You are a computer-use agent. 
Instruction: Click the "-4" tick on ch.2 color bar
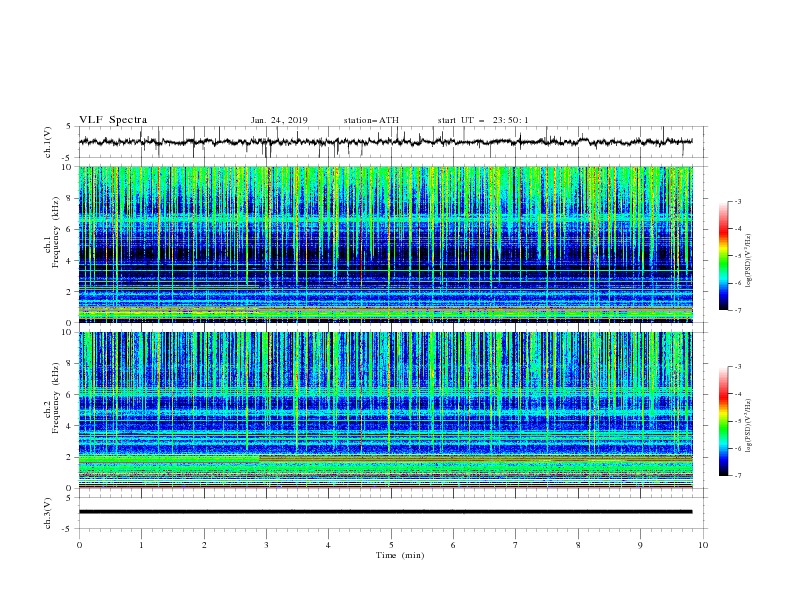(x=737, y=394)
